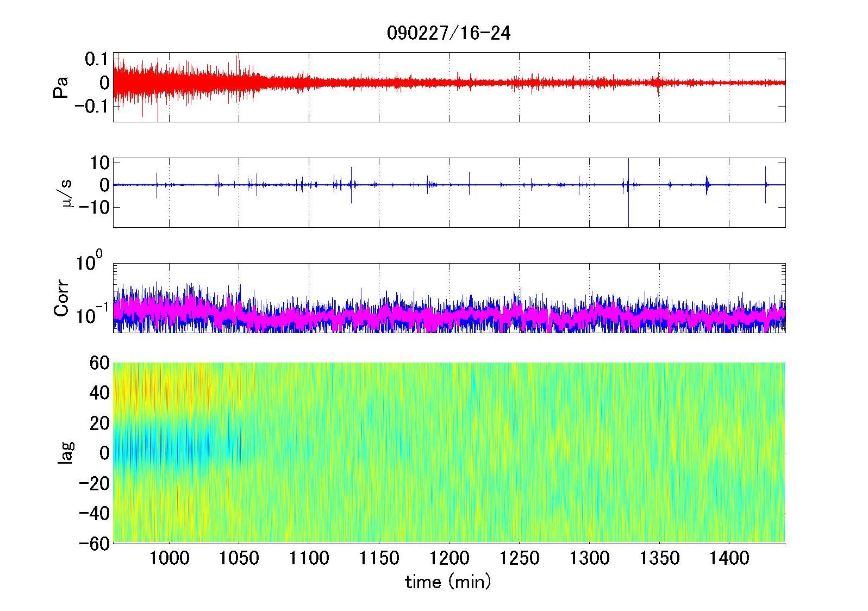The width and height of the screenshot is (868, 611).
Task: Click the -0.1 tick on Pa axis
Action: [x=92, y=106]
